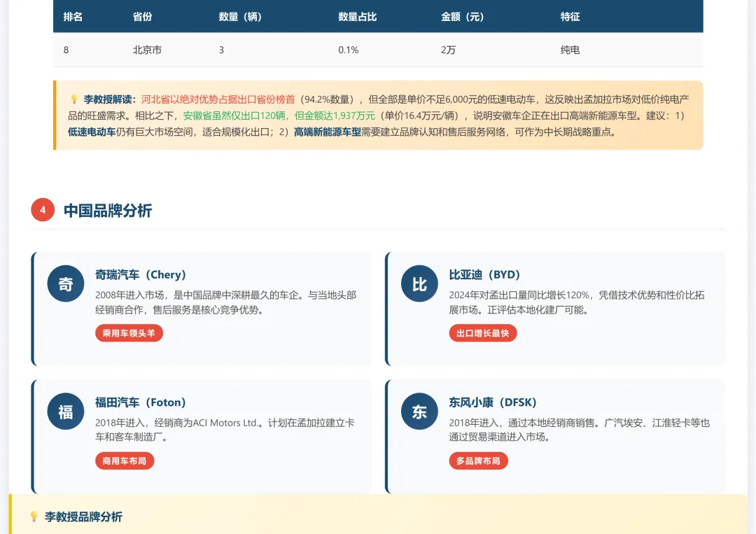The image size is (756, 534).
Task: Click the rank 8 cell
Action: (66, 50)
